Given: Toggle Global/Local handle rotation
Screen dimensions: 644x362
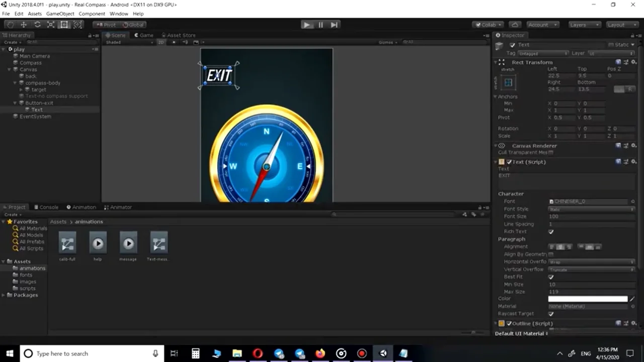Looking at the screenshot, I should coord(133,25).
